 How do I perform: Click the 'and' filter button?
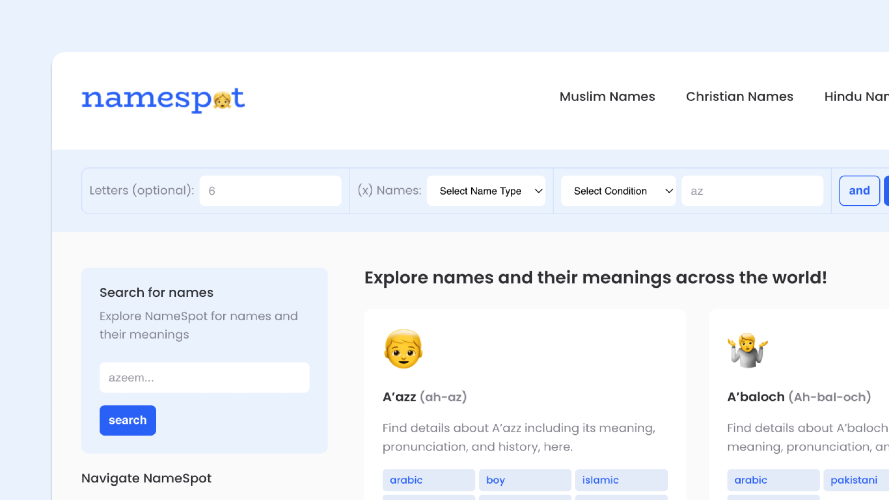coord(859,190)
